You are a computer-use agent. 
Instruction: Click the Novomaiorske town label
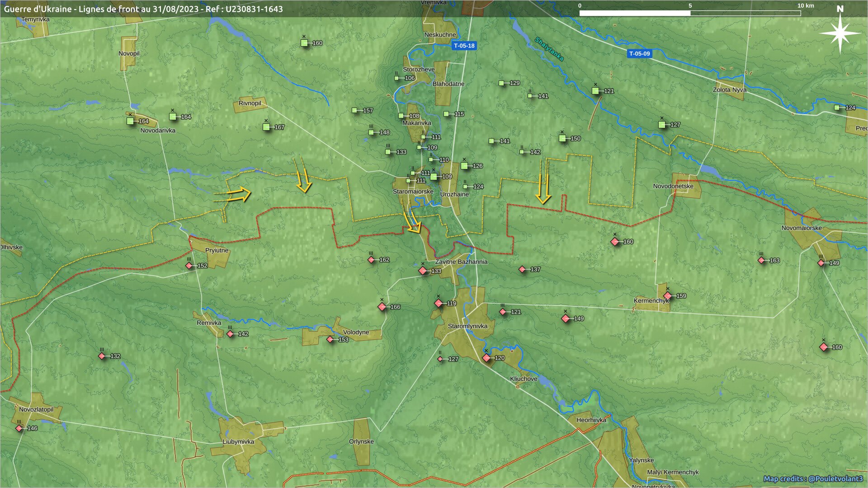point(802,228)
